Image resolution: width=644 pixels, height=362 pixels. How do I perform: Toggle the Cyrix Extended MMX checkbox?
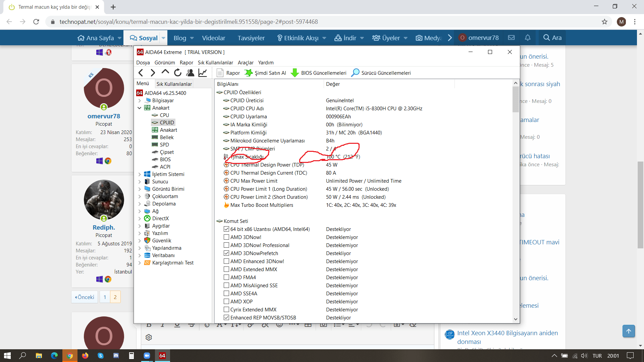point(226,309)
